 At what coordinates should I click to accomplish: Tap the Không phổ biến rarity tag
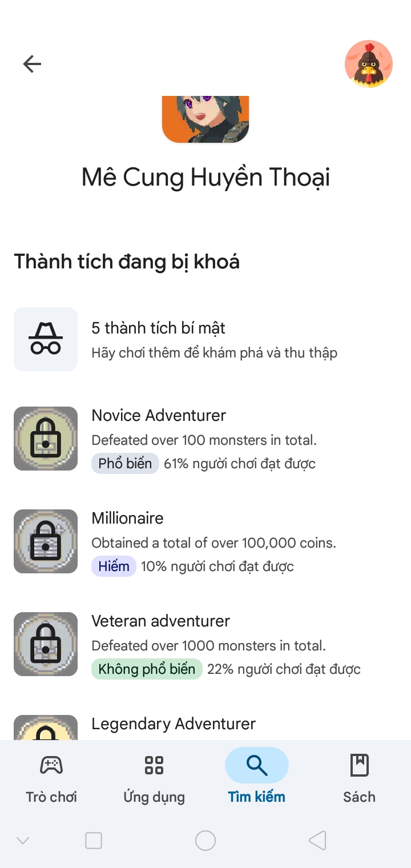147,669
